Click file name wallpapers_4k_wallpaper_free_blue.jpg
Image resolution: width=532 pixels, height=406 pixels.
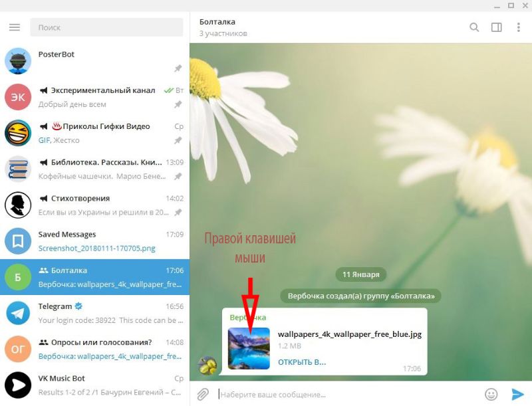pos(350,334)
